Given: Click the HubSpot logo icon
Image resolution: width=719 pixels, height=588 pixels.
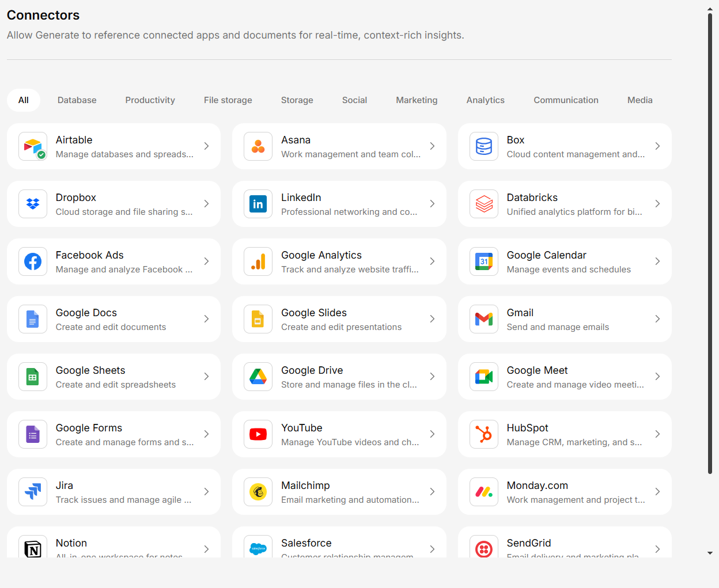Looking at the screenshot, I should 484,434.
